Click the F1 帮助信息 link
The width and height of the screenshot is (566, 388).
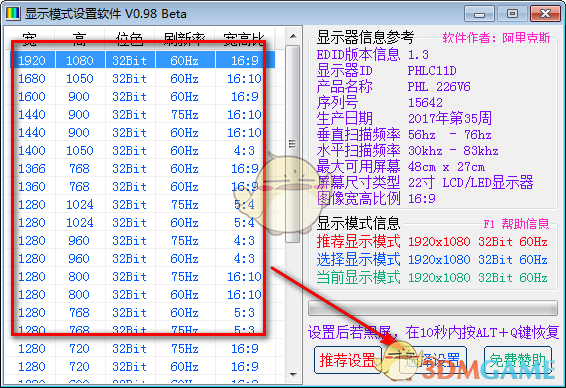click(x=516, y=224)
